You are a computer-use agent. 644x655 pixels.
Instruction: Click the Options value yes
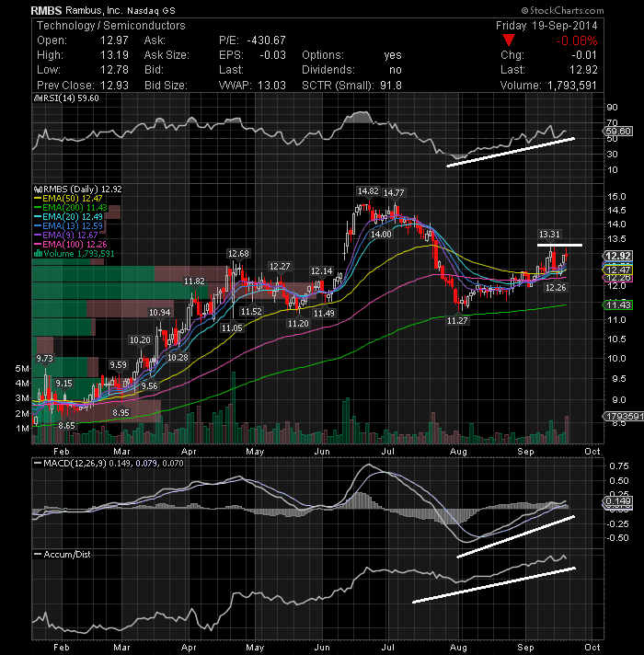[393, 55]
